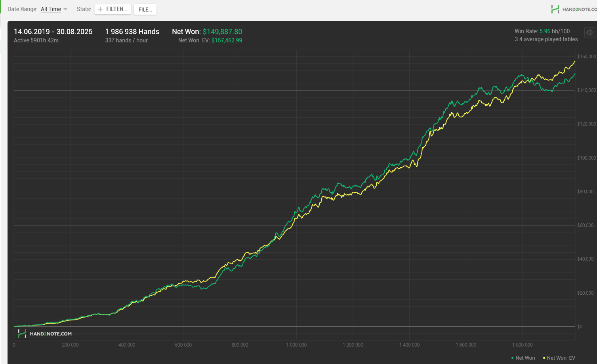Viewport: 597px width, 364px height.
Task: Click the FILTER... stats button
Action: tap(113, 9)
